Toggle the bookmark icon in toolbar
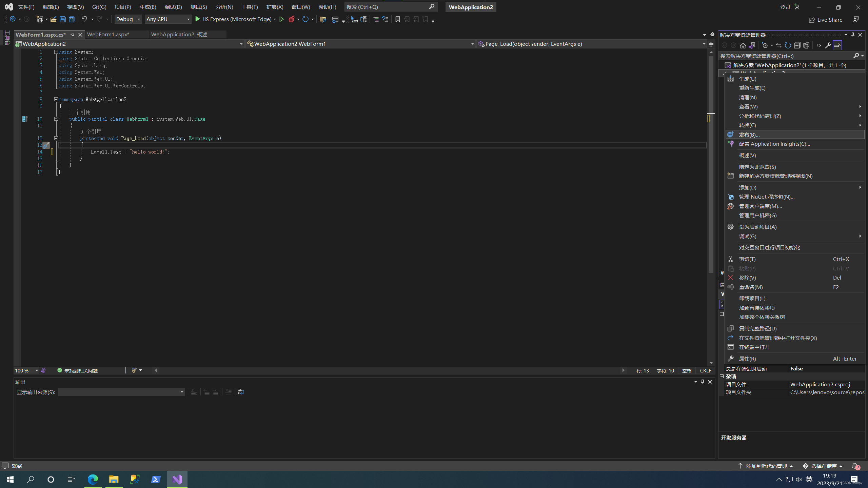The image size is (868, 488). point(398,19)
